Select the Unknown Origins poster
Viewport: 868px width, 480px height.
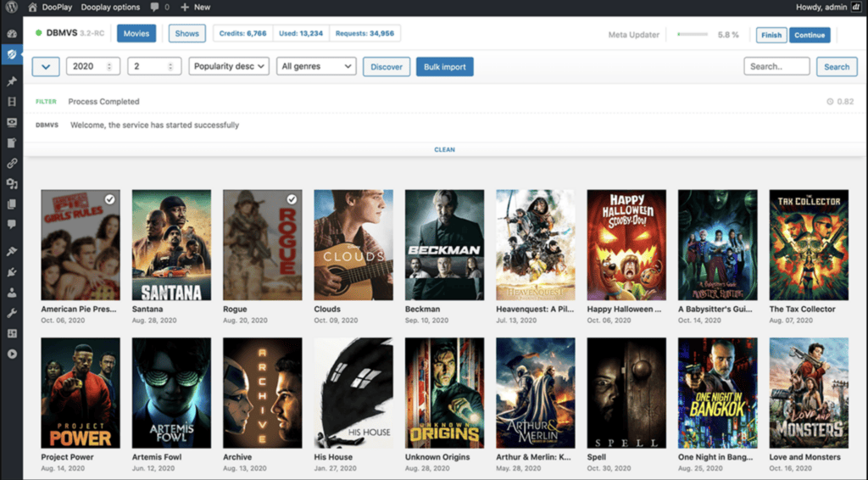[444, 393]
